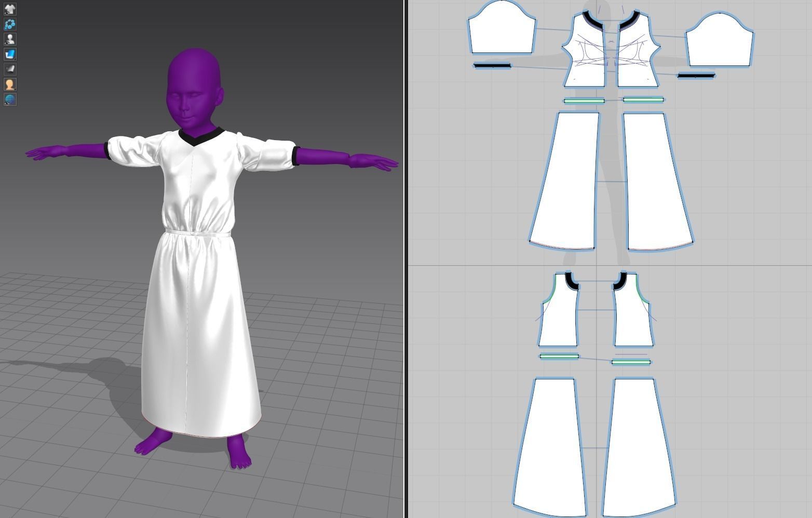Select the left front waistband strip
The image size is (812, 518).
(584, 101)
